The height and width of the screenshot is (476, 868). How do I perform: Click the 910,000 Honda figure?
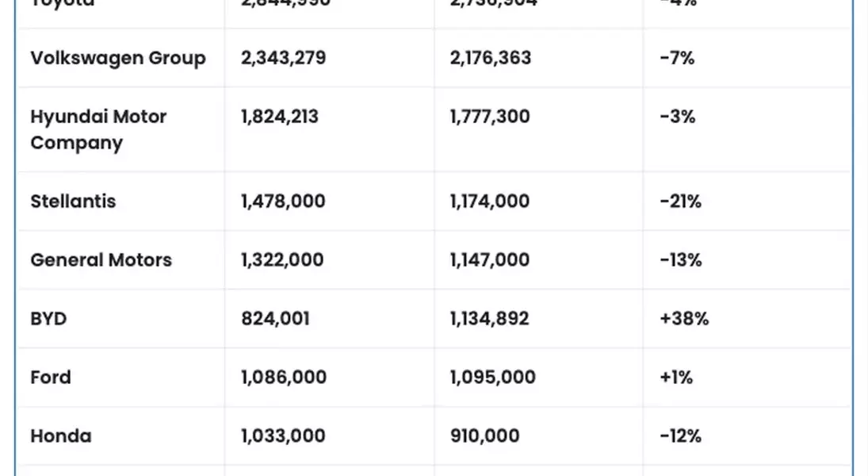pos(485,436)
